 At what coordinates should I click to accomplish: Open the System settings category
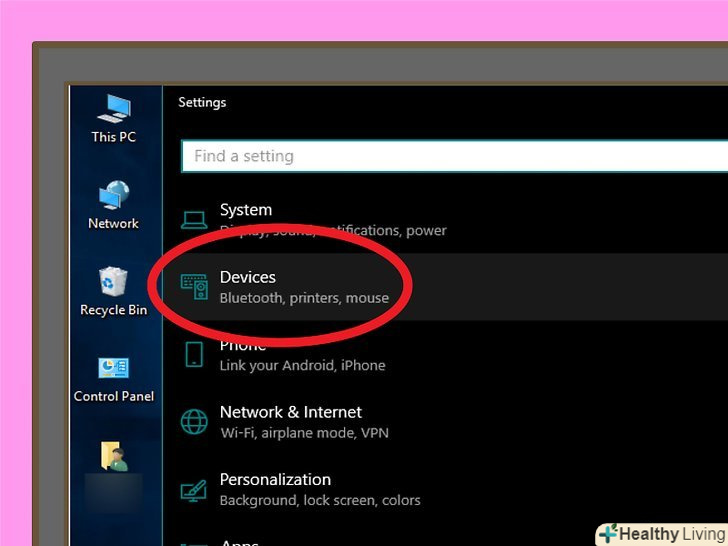tap(246, 210)
